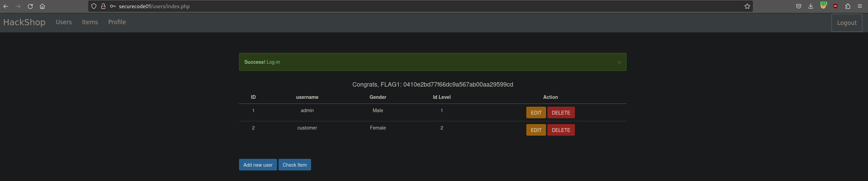868x181 pixels.
Task: Show the downloads panel
Action: [x=811, y=6]
